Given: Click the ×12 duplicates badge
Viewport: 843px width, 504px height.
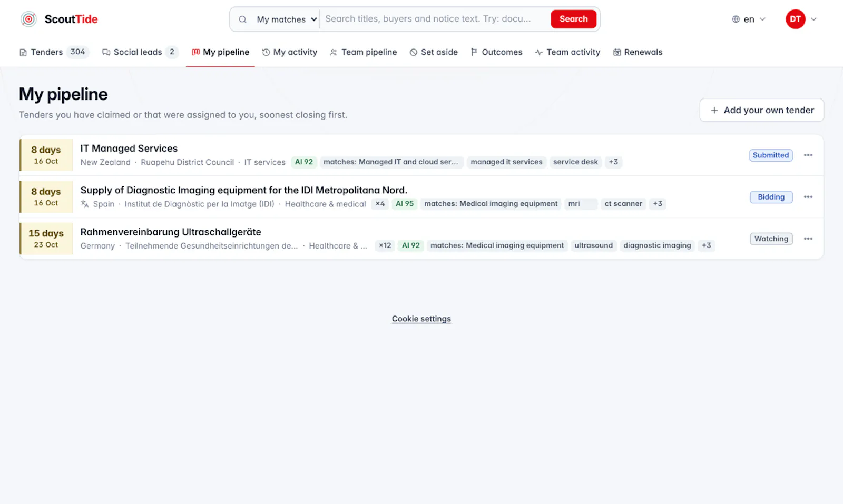Looking at the screenshot, I should 385,245.
